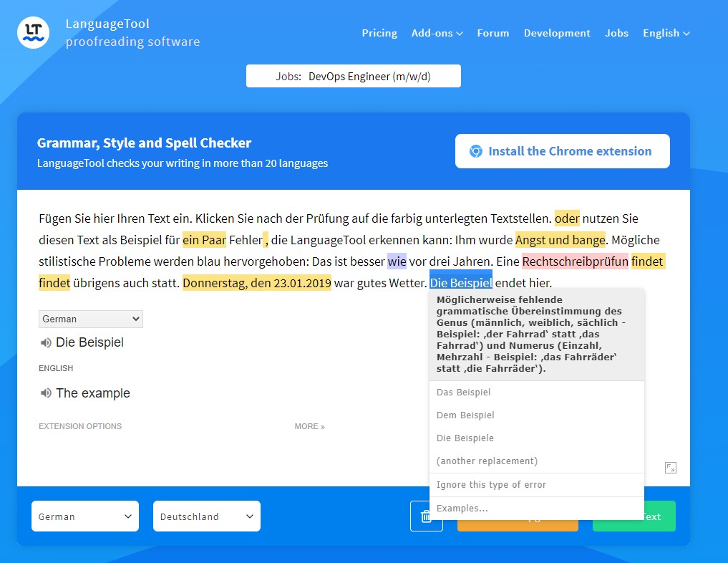Choose suggestion 'Die Beispiele'
The image size is (728, 563).
click(537, 438)
